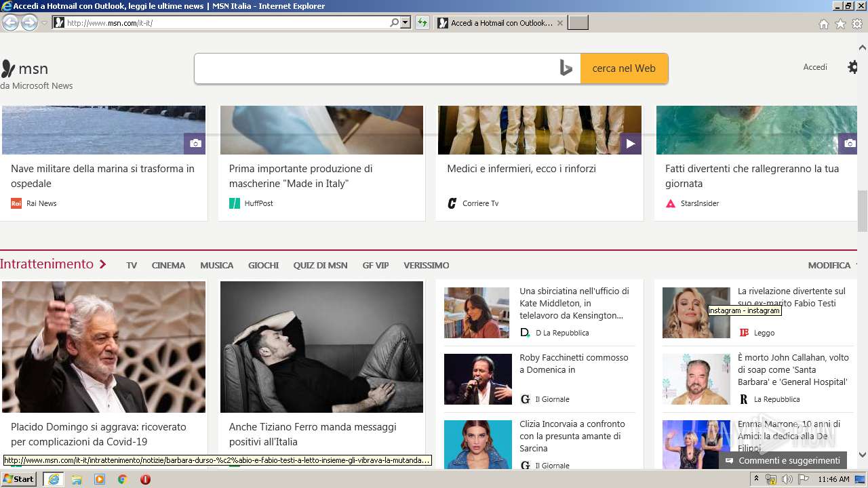
Task: Click the Rai News source logo
Action: 16,203
